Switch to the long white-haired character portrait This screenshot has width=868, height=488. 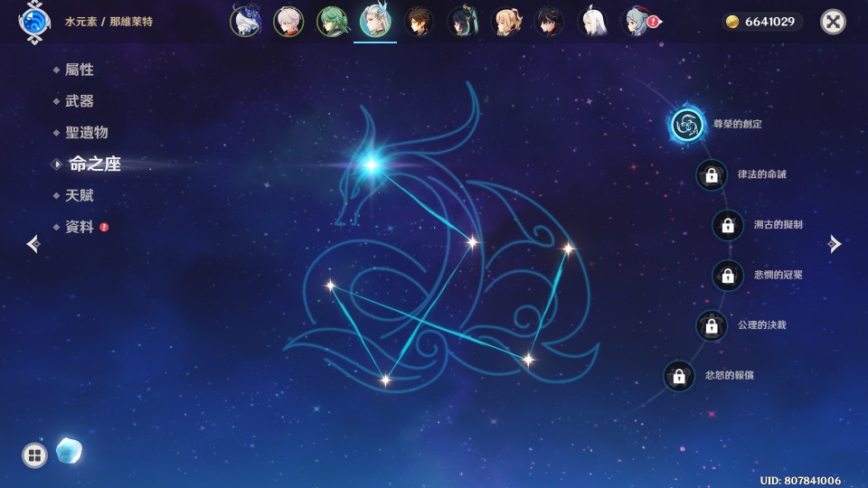coord(593,21)
